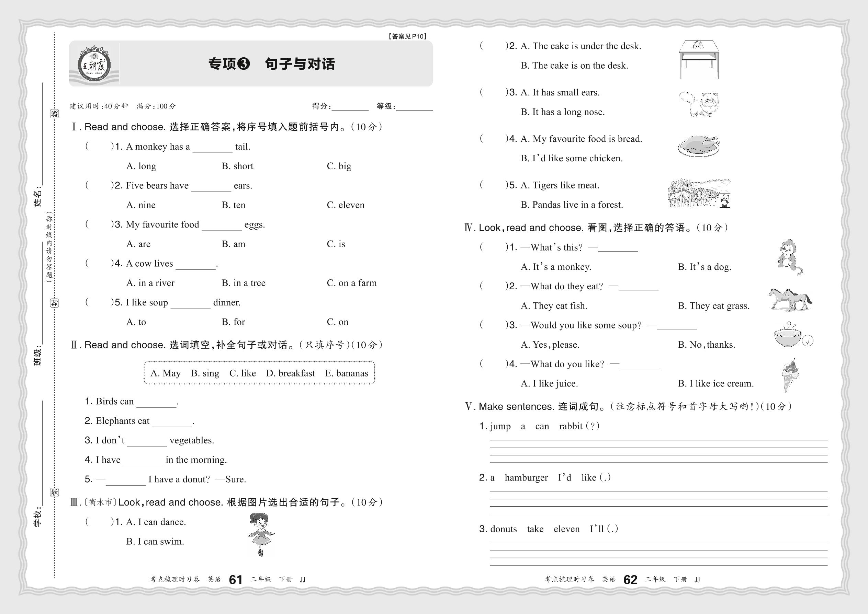Click answer bracket for 'Tigers like meat' item
Screen dimensions: 868x614
click(494, 185)
